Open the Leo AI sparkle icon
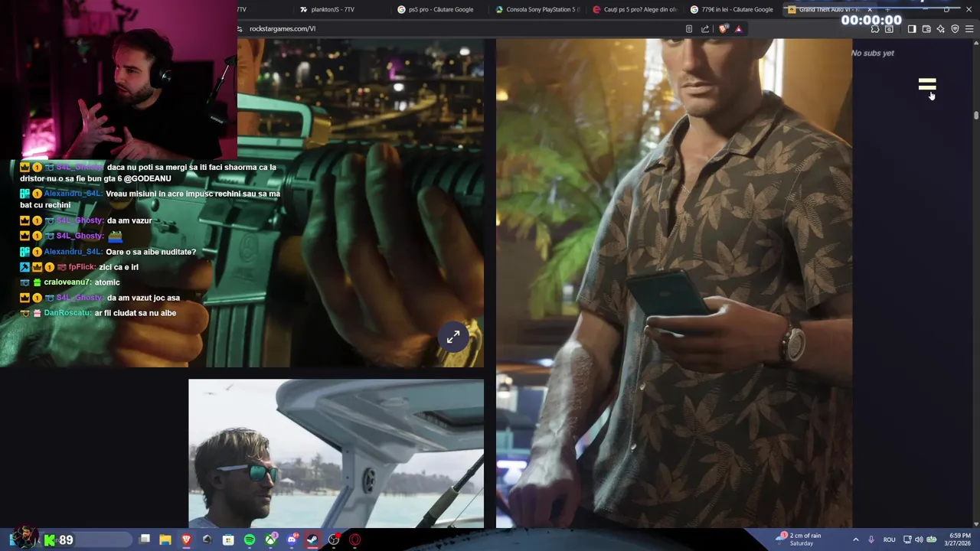 tap(941, 29)
